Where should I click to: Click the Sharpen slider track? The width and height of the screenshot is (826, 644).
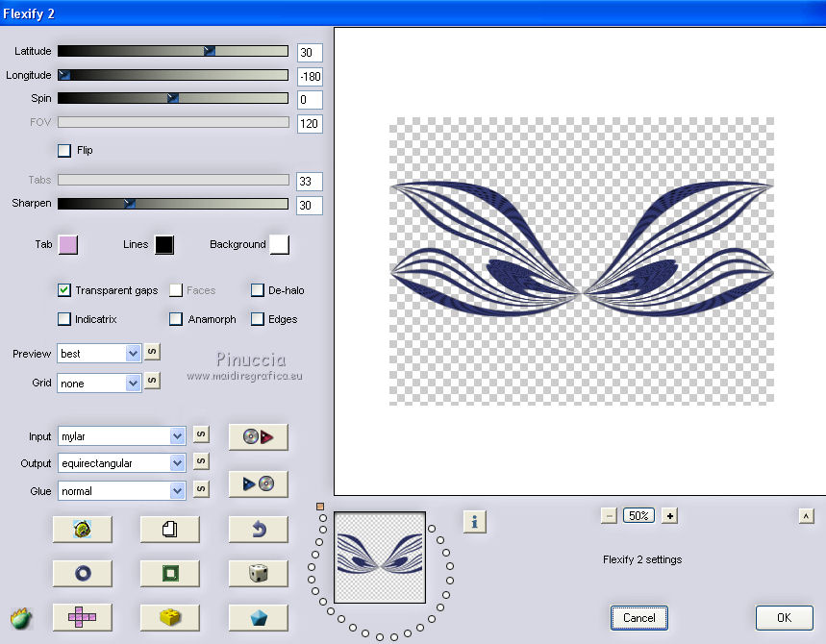click(173, 204)
